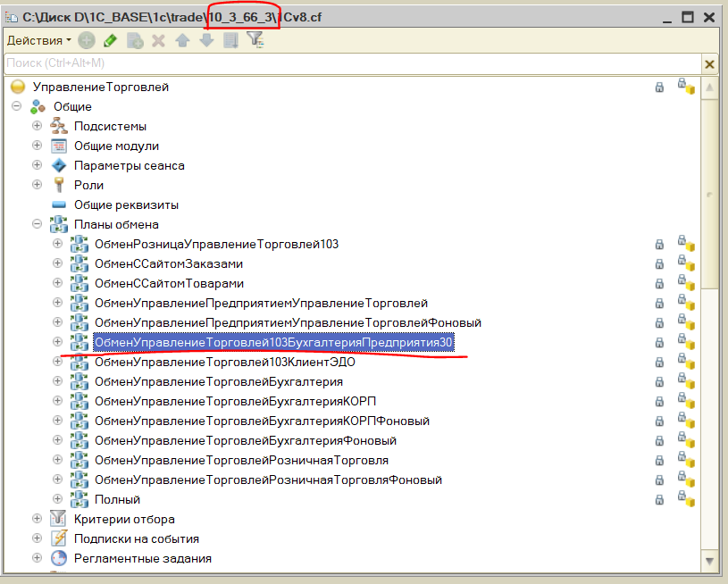Click scrollbar up arrow

coord(709,88)
